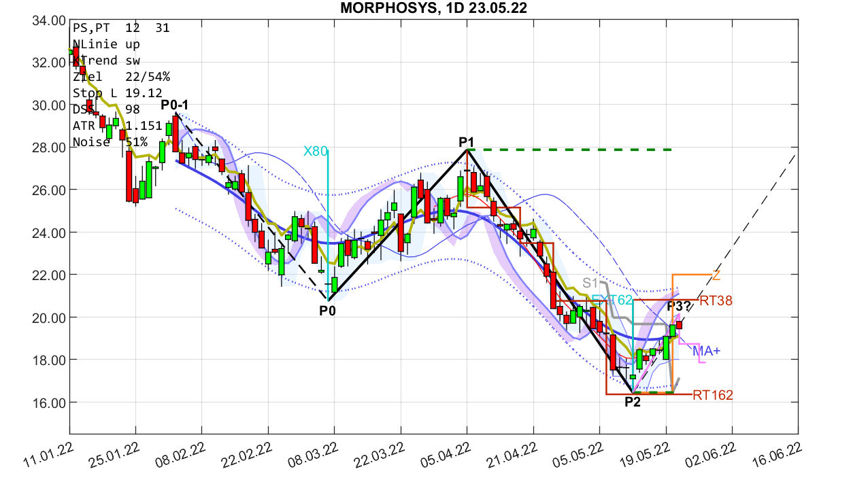Screen dimensions: 868x482
Task: Select the P0-1 pivot label
Action: pos(175,105)
